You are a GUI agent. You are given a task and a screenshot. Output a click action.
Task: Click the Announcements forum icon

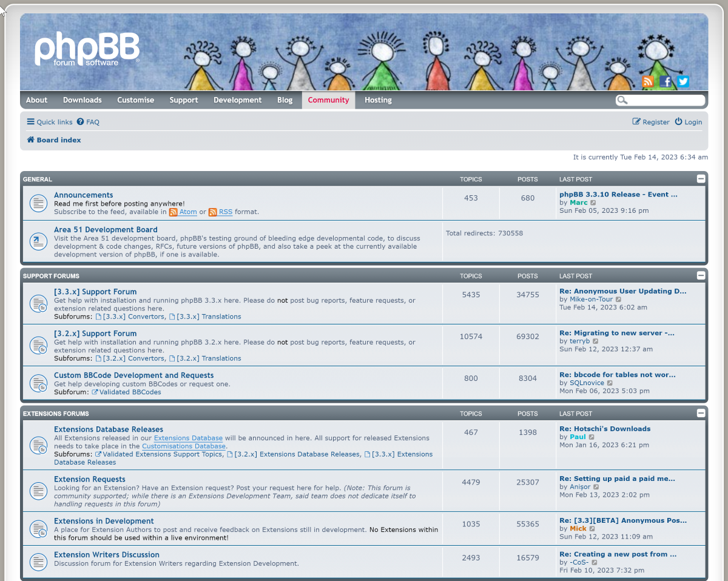39,203
